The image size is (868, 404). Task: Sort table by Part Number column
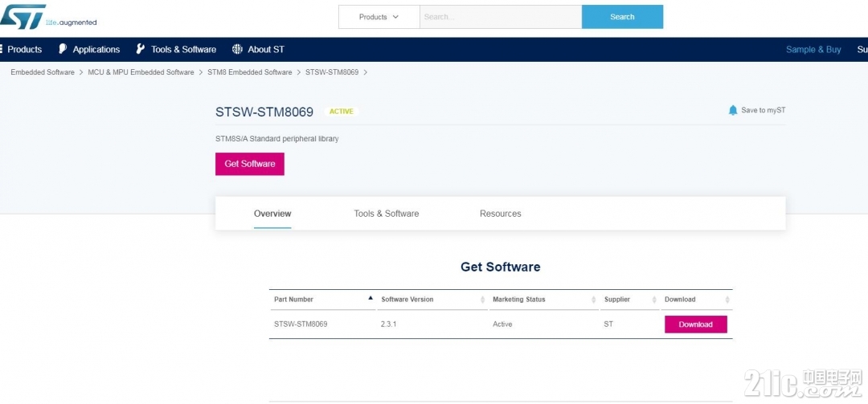pyautogui.click(x=322, y=300)
